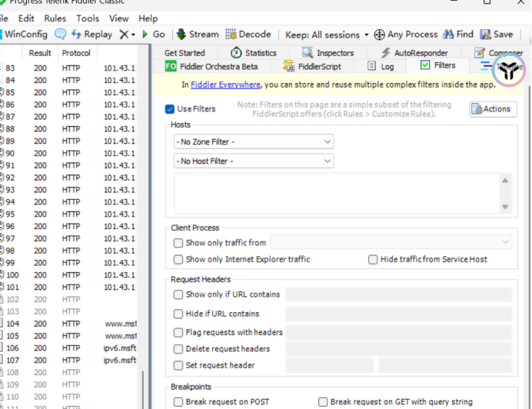Click the Hosts box scroll up arrow

pyautogui.click(x=505, y=180)
